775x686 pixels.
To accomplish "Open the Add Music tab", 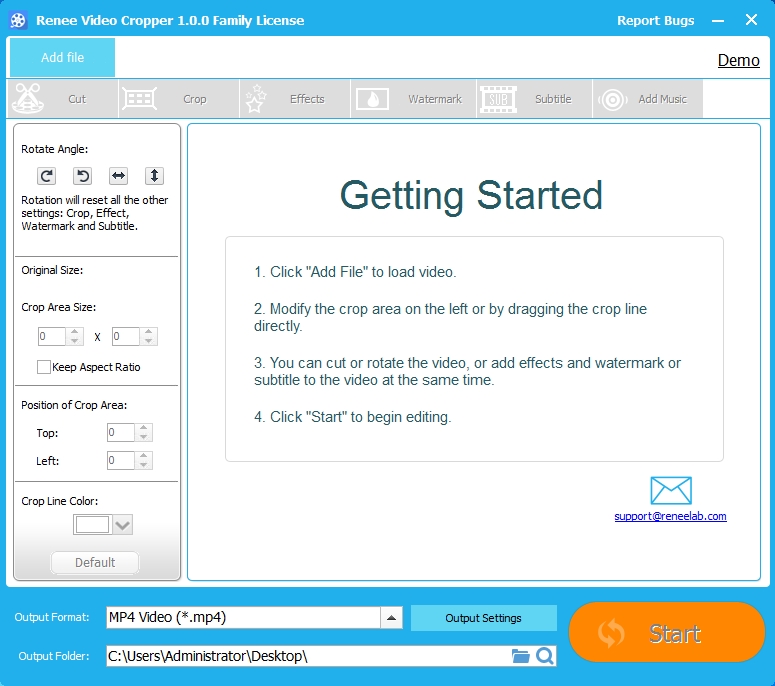I will click(x=649, y=99).
